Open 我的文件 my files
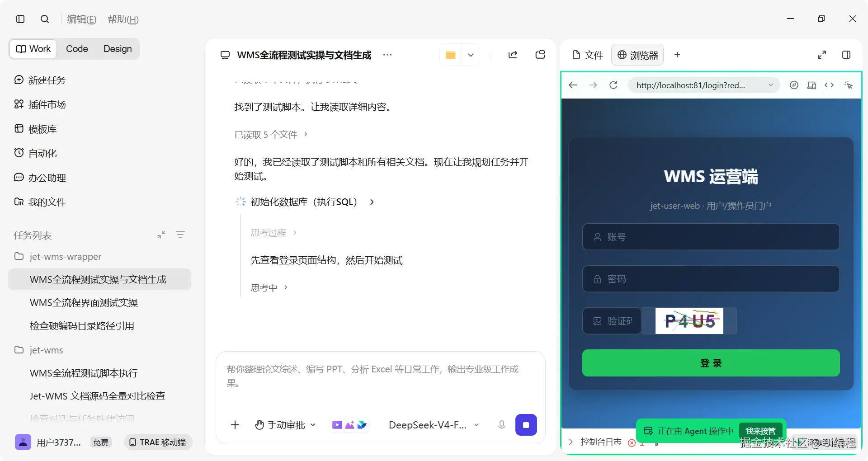 click(40, 202)
